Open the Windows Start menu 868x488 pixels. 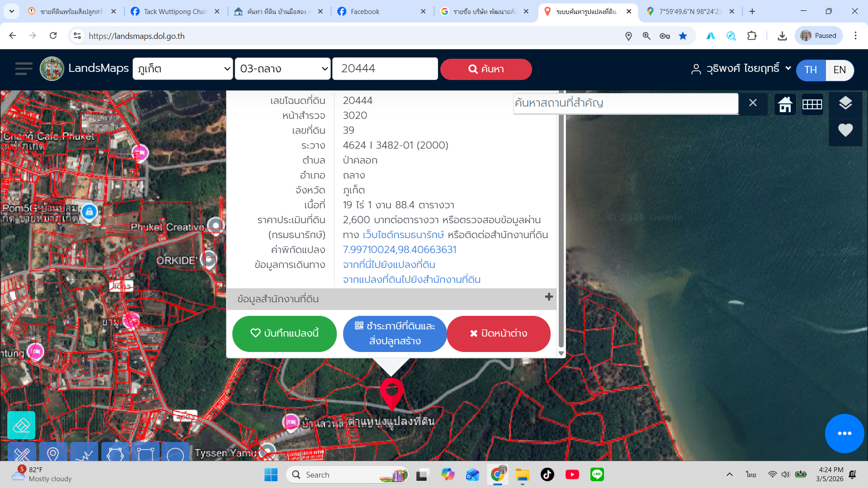coord(271,474)
